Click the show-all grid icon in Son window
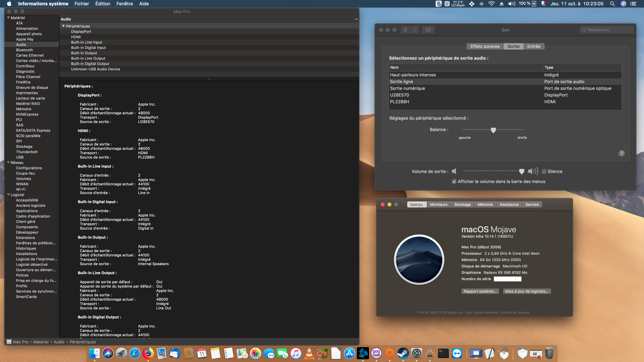 pos(428,30)
